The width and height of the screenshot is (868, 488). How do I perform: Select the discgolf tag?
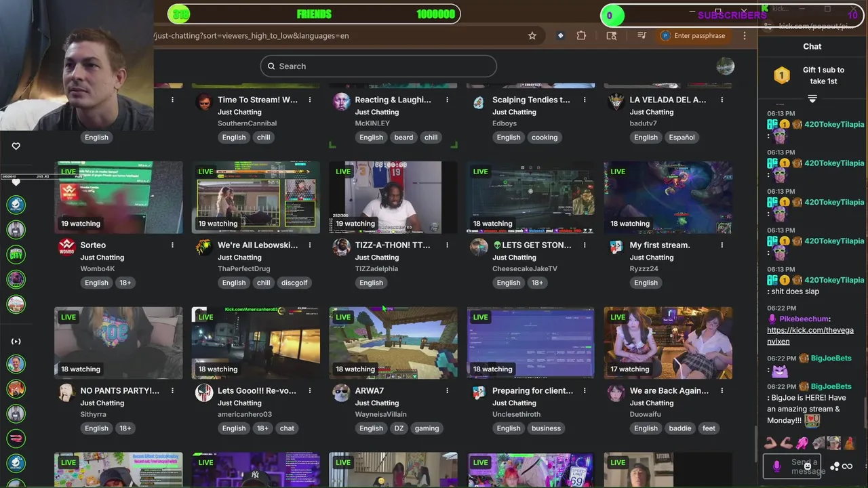pos(294,283)
